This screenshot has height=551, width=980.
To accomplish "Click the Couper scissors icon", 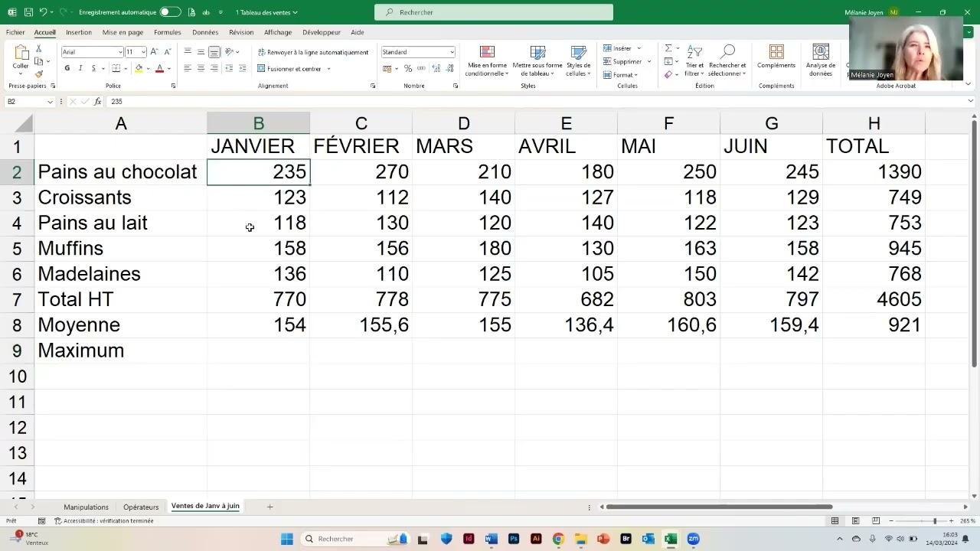I will [x=39, y=48].
